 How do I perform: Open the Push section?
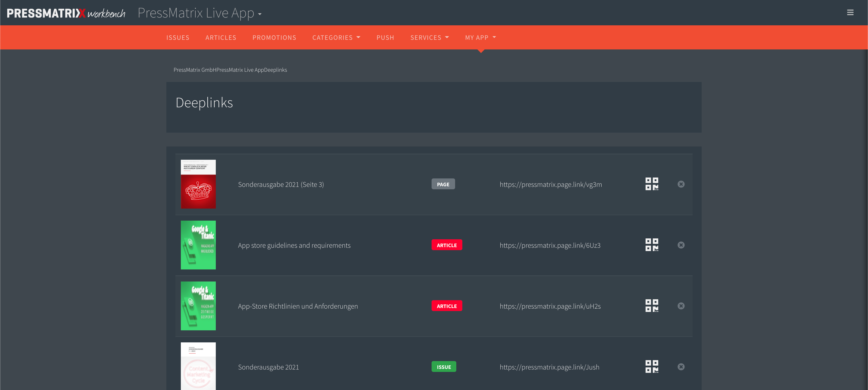pyautogui.click(x=385, y=37)
